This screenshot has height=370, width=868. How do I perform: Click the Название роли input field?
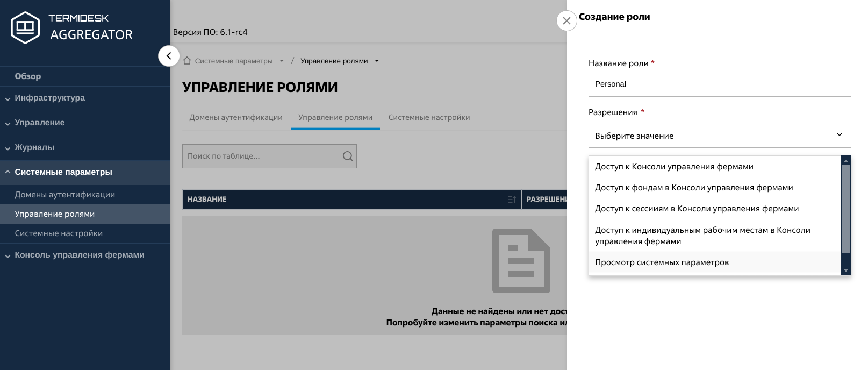tap(719, 84)
